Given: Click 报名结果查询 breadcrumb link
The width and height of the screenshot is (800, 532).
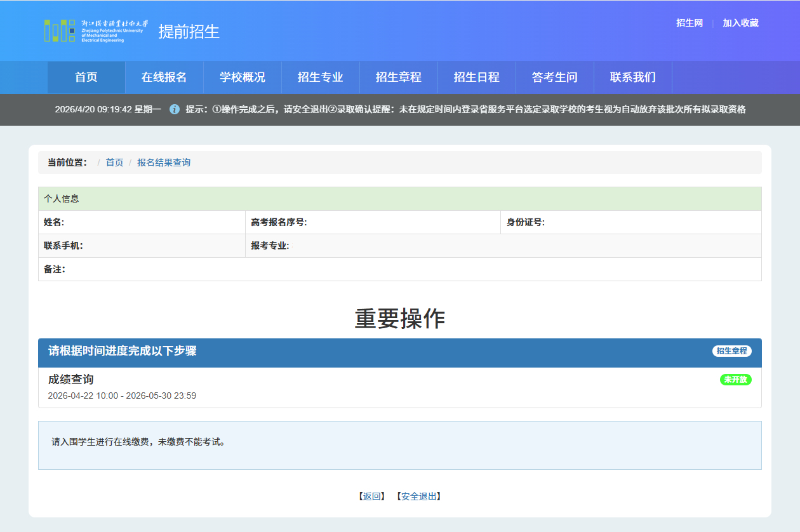Looking at the screenshot, I should pyautogui.click(x=164, y=163).
